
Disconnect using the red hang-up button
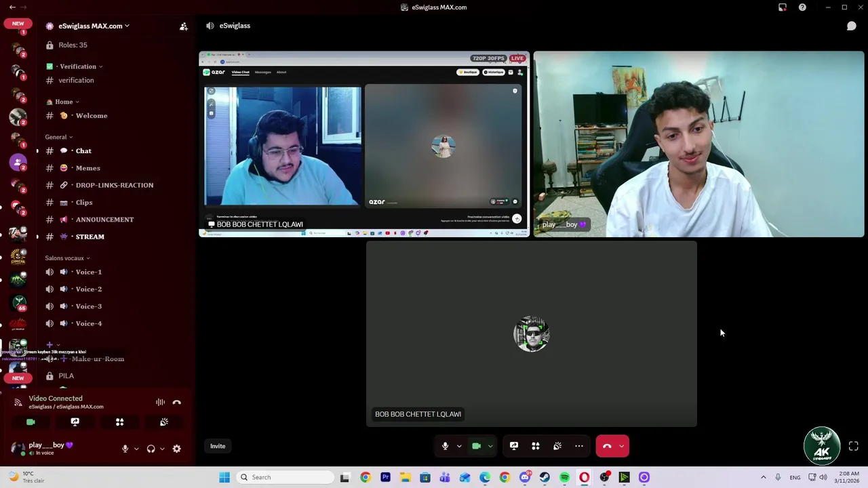coord(607,446)
